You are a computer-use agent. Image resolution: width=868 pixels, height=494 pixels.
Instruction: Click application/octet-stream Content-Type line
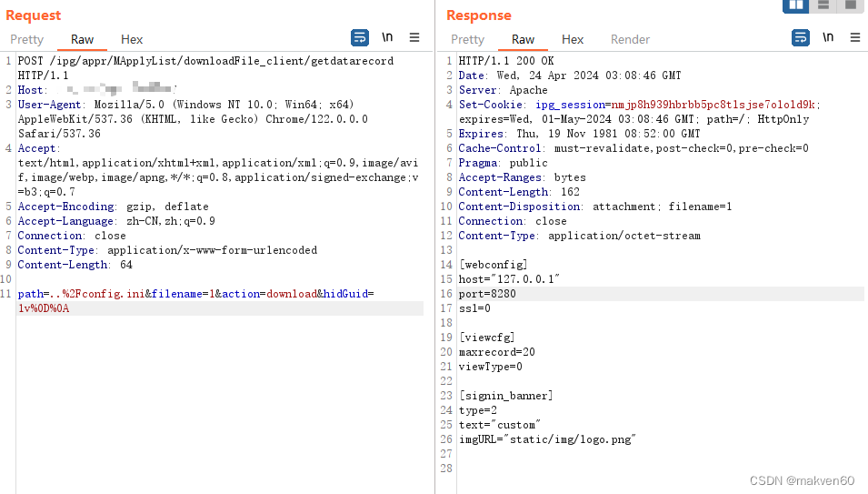coord(579,236)
